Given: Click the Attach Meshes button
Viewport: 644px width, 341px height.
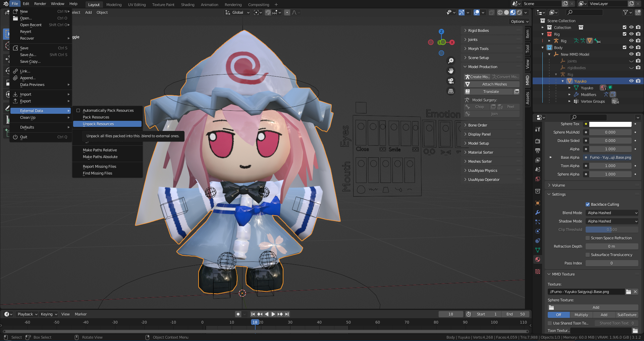Looking at the screenshot, I should point(492,84).
